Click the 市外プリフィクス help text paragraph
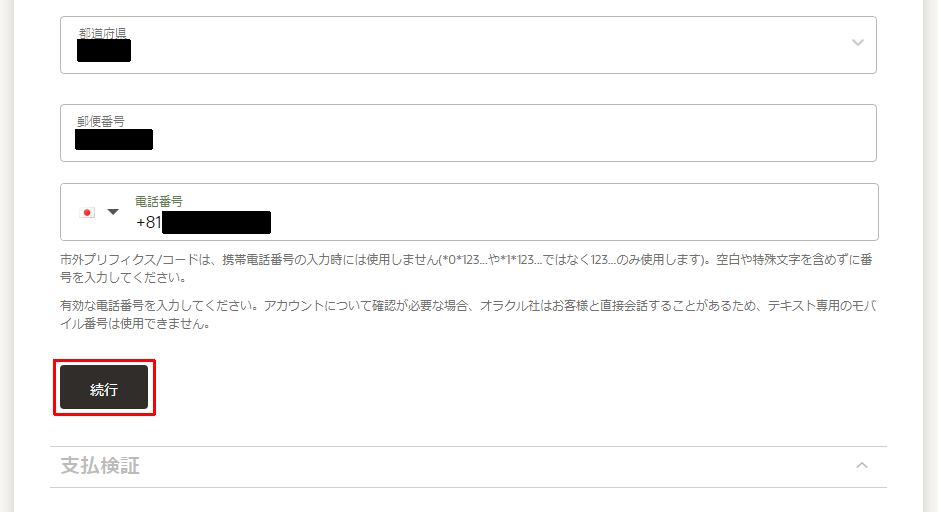This screenshot has width=938, height=512. 467,269
